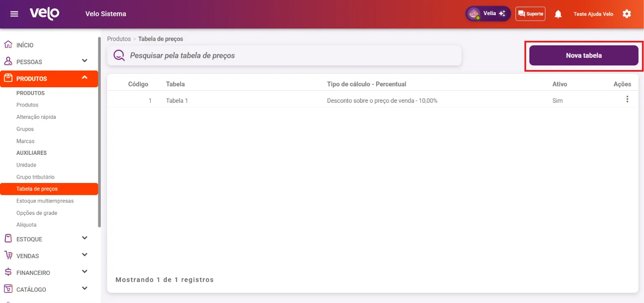
Task: Click the Velo logo
Action: pos(45,14)
